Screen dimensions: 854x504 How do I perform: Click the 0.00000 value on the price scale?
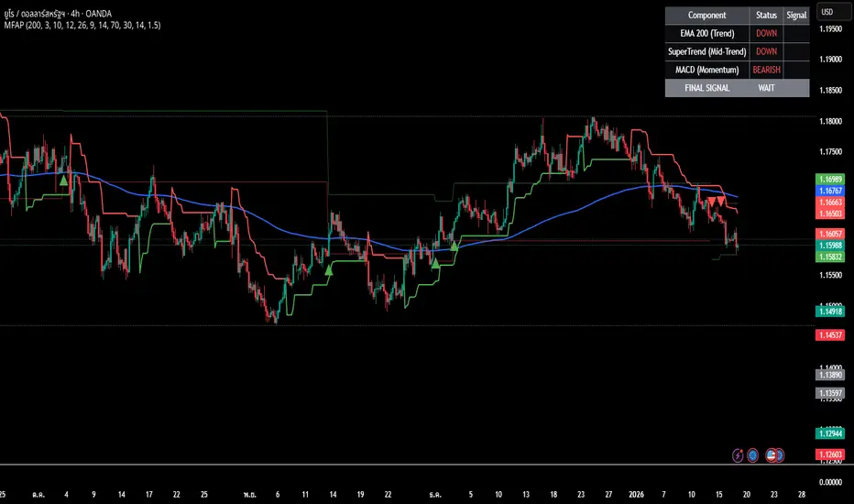pos(830,482)
